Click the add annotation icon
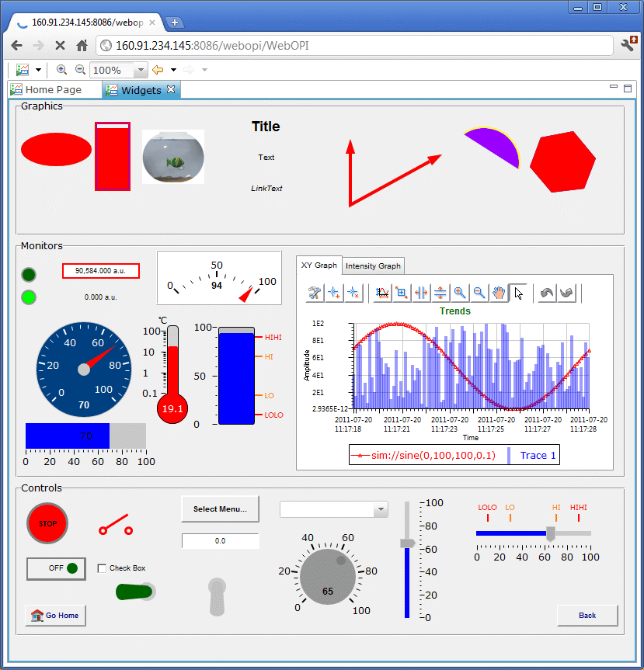This screenshot has width=644, height=670. 334,293
